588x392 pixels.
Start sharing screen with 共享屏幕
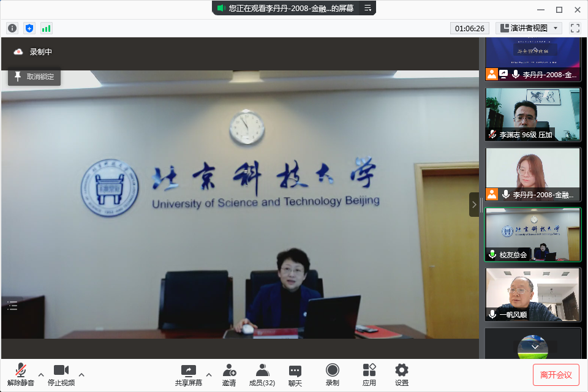[189, 375]
